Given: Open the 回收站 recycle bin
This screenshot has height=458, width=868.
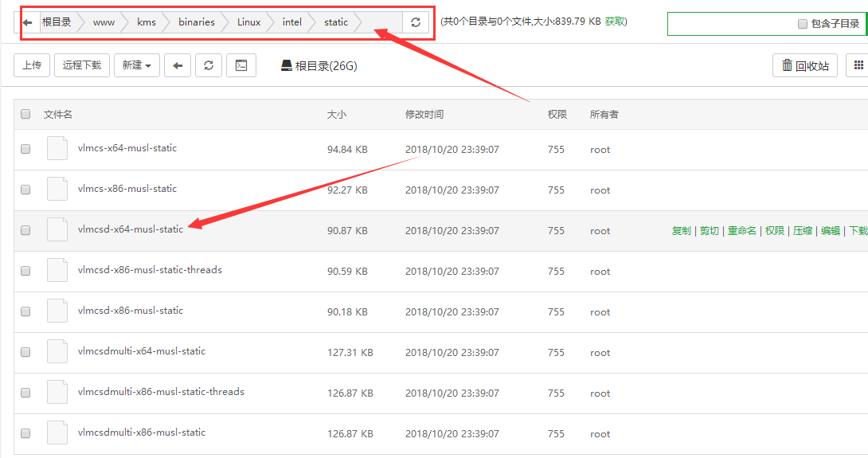Looking at the screenshot, I should (805, 65).
